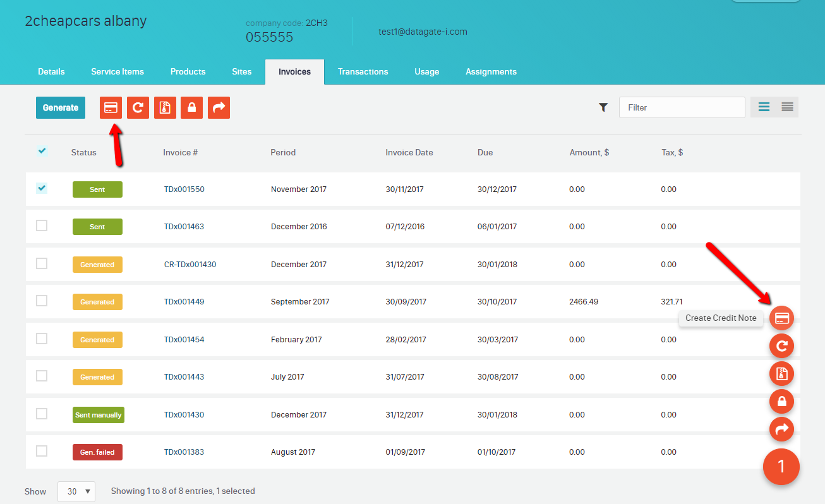Open the Service Items tab
The image size is (825, 504).
[117, 71]
